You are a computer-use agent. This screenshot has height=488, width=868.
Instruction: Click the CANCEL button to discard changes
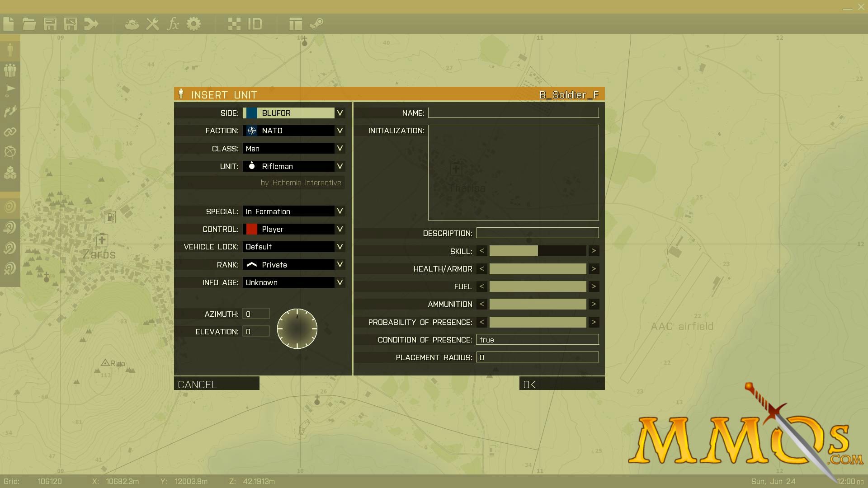[x=217, y=384]
